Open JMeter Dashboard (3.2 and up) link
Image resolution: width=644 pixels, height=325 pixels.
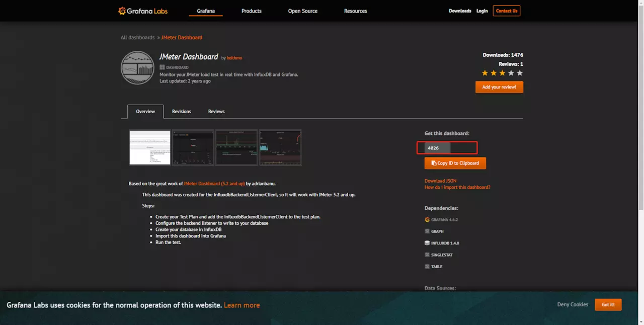tap(214, 184)
